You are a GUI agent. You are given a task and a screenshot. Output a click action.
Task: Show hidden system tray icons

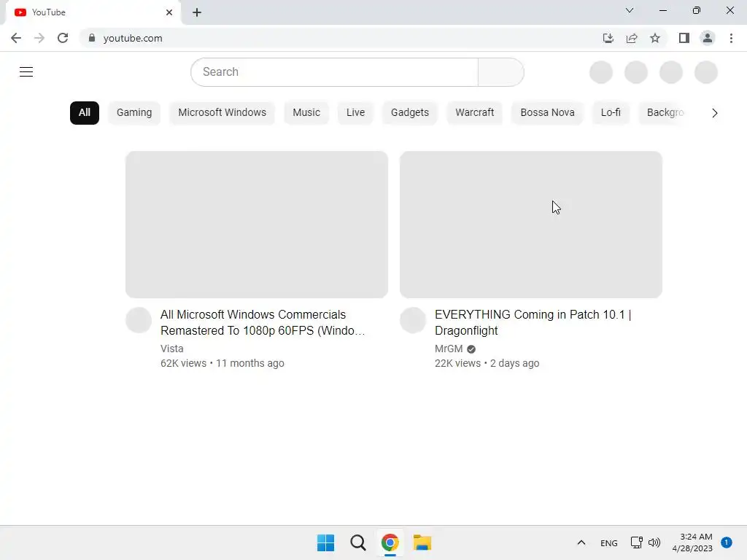pos(581,542)
